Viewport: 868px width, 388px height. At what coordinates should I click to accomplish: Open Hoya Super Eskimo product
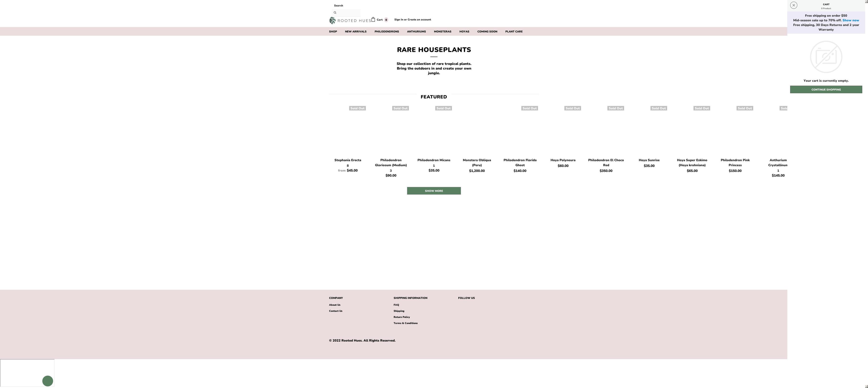pos(692,163)
